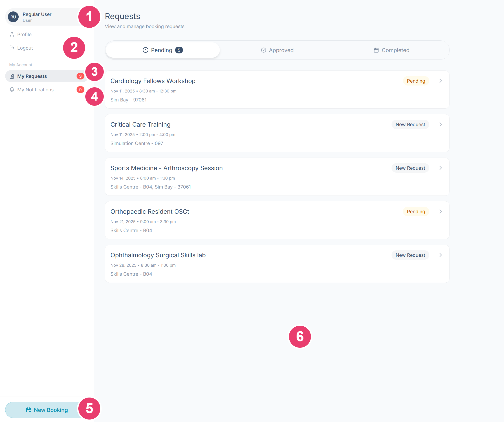Switch to the Approved tab
This screenshot has width=504, height=422.
click(277, 50)
